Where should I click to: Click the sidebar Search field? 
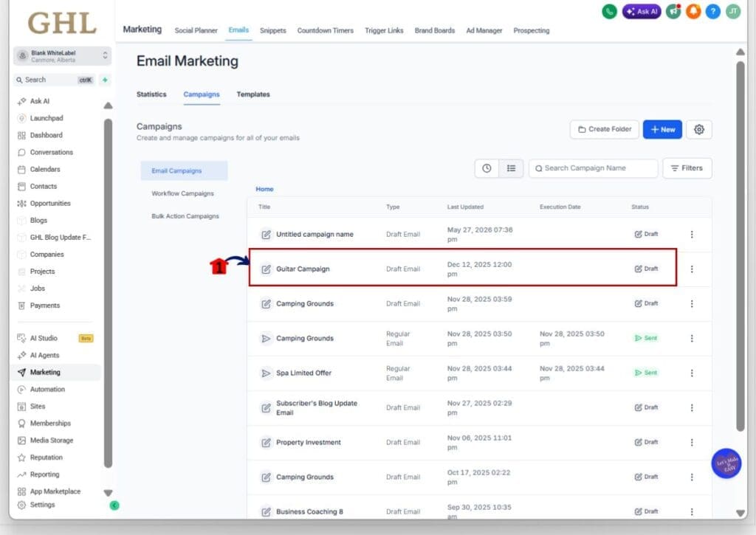tap(55, 80)
